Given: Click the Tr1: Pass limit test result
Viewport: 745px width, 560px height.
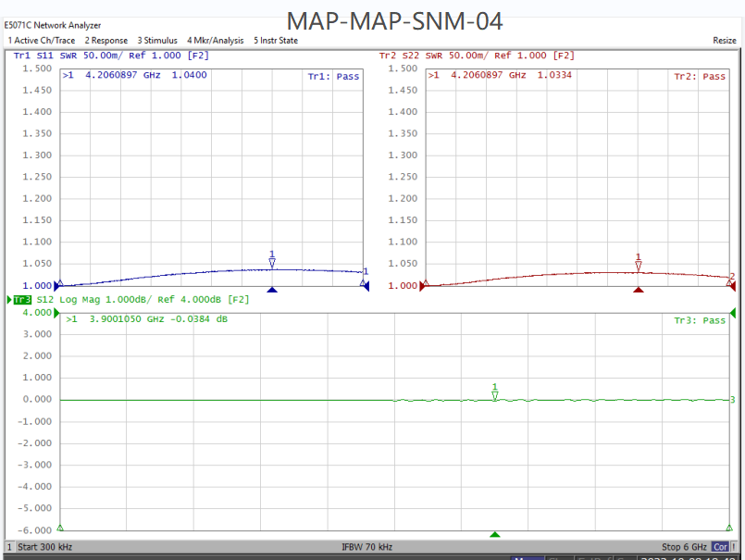Looking at the screenshot, I should [333, 77].
